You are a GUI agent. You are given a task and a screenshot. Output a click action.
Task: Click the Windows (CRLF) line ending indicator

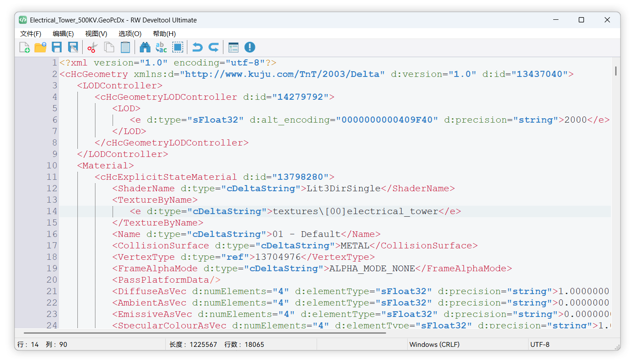(x=434, y=344)
